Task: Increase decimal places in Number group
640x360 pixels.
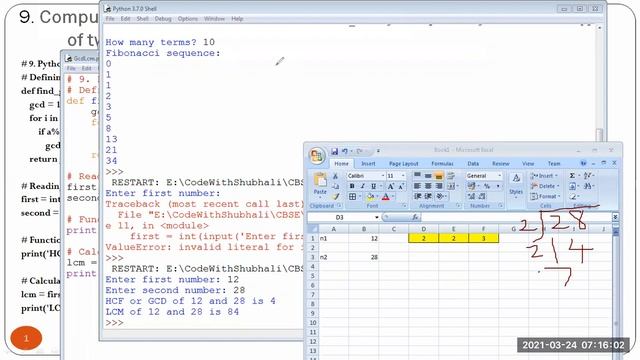Action: tap(471, 196)
